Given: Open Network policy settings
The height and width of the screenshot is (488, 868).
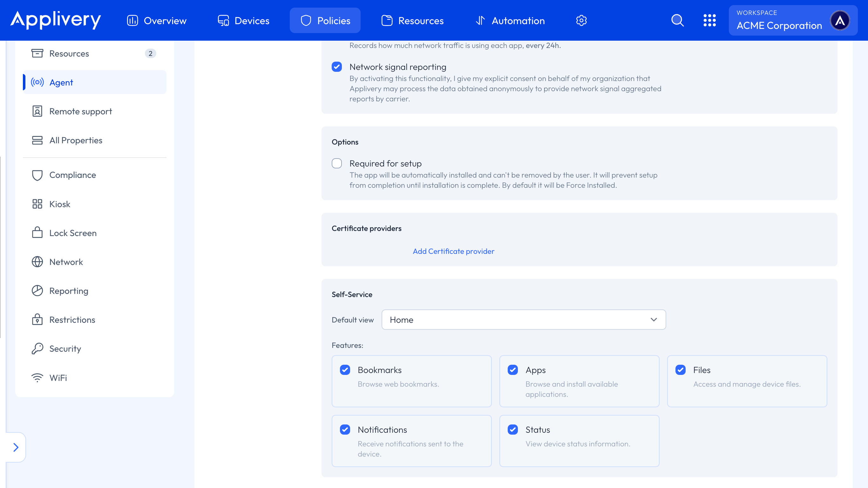Looking at the screenshot, I should pyautogui.click(x=66, y=262).
